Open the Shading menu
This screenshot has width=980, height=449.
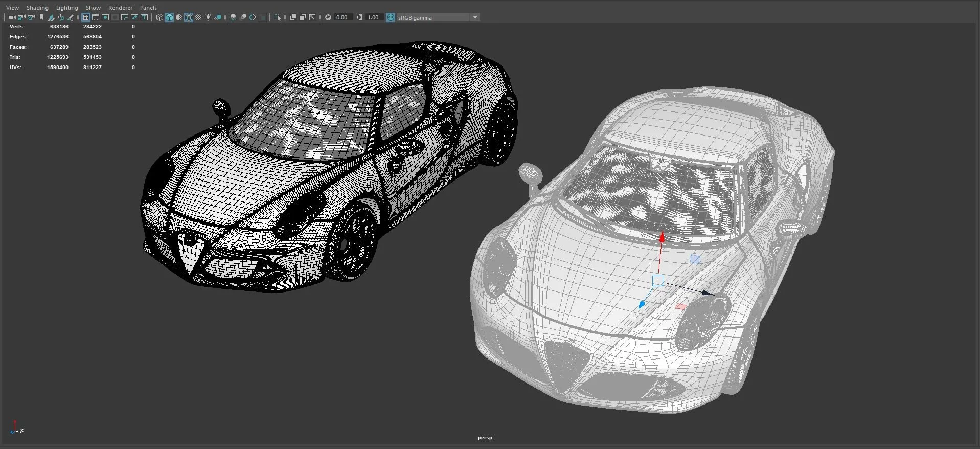[37, 8]
